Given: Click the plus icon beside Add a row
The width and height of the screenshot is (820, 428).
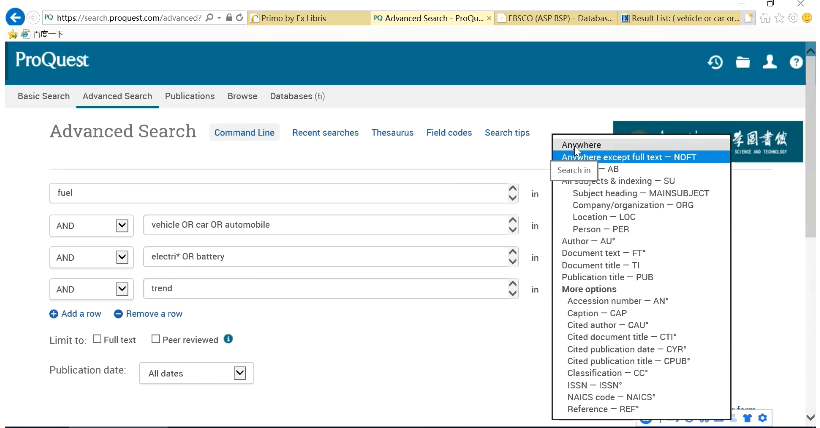Looking at the screenshot, I should 53,314.
